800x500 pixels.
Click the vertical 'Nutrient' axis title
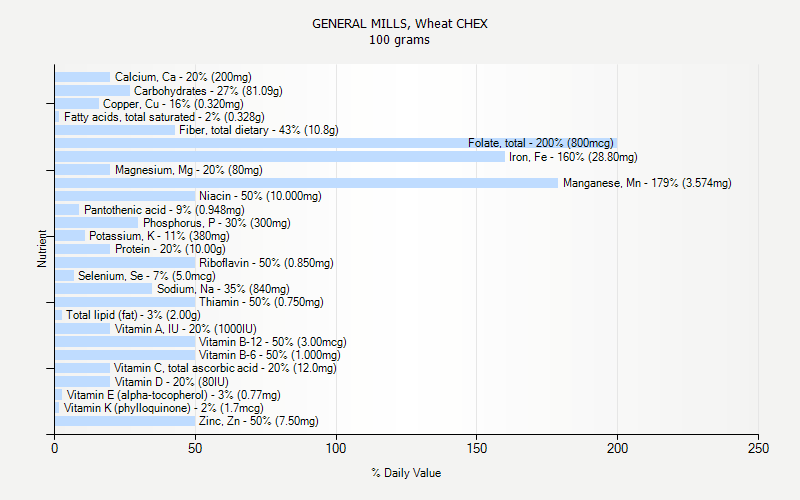[x=42, y=248]
